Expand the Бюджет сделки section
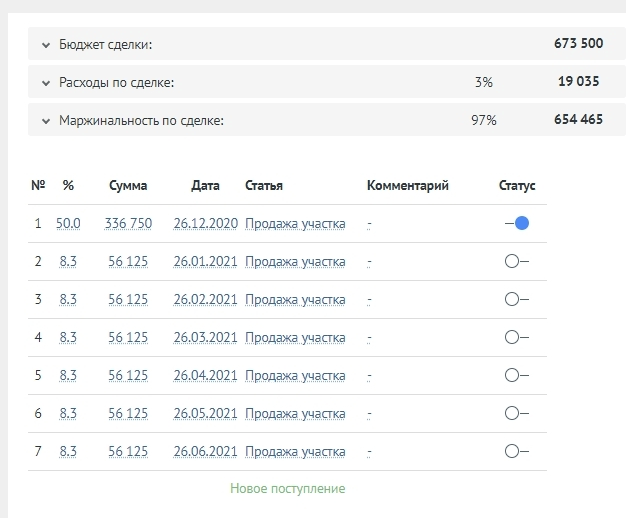The width and height of the screenshot is (626, 518). point(46,45)
